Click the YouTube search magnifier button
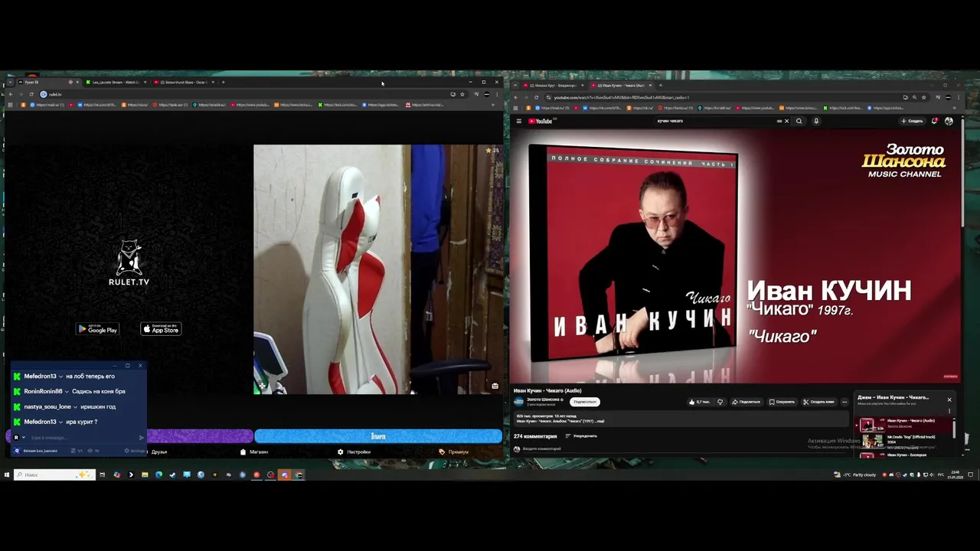 coord(799,121)
